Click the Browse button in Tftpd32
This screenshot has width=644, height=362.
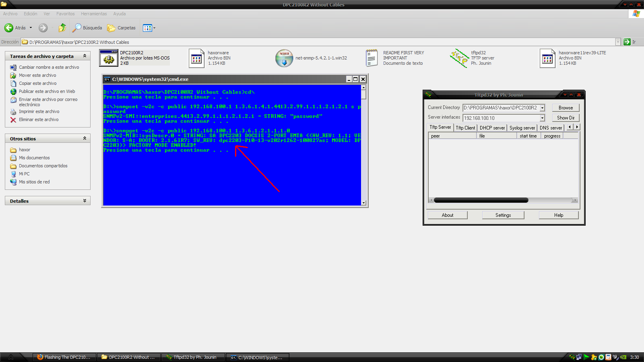click(x=565, y=108)
